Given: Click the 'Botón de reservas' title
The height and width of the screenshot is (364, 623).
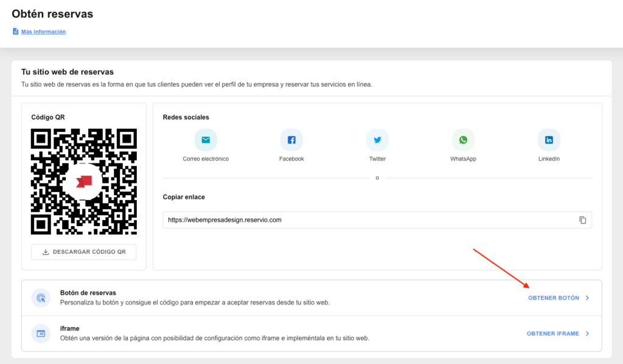Looking at the screenshot, I should 88,292.
